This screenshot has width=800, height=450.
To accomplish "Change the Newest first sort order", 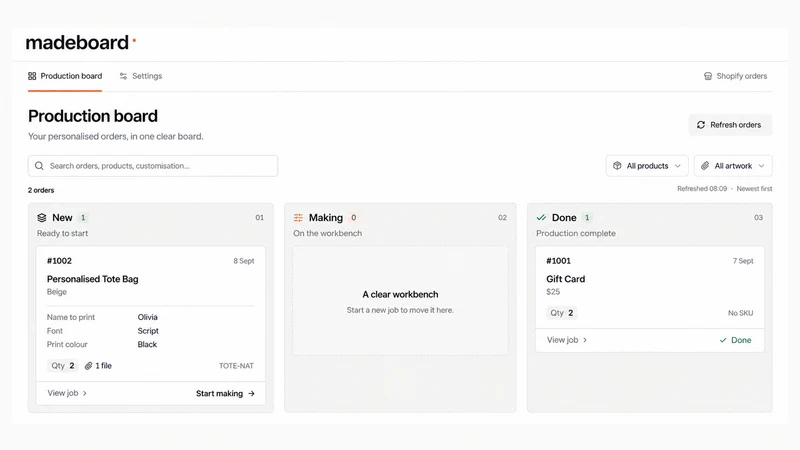I will [x=754, y=189].
